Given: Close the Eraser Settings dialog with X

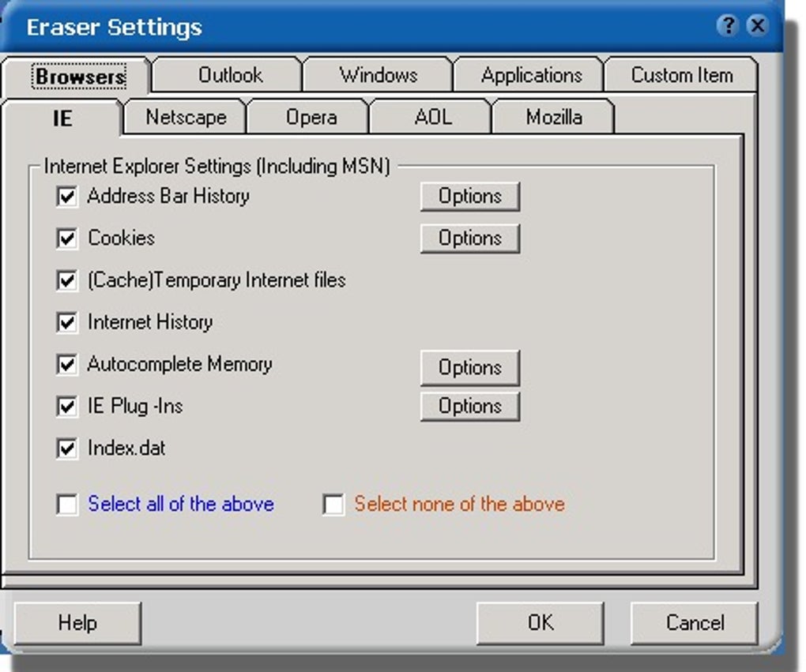Looking at the screenshot, I should pyautogui.click(x=758, y=25).
